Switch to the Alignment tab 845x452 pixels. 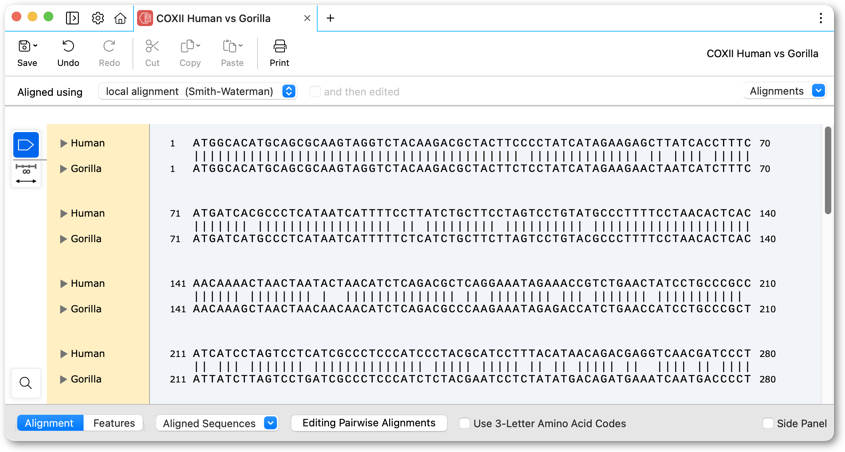50,423
